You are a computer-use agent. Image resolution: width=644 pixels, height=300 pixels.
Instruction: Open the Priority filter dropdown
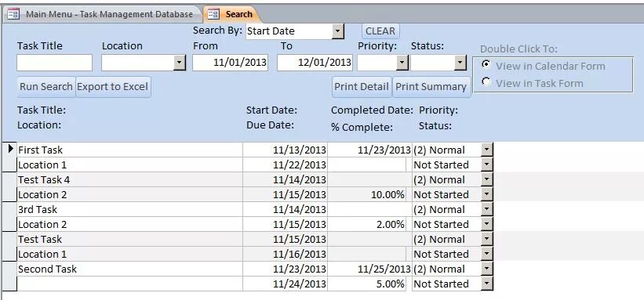click(x=402, y=63)
